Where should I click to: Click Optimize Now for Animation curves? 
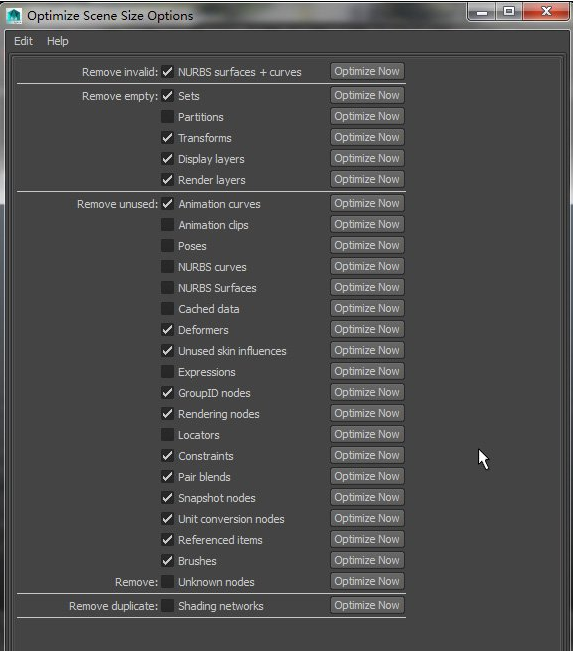pos(367,203)
